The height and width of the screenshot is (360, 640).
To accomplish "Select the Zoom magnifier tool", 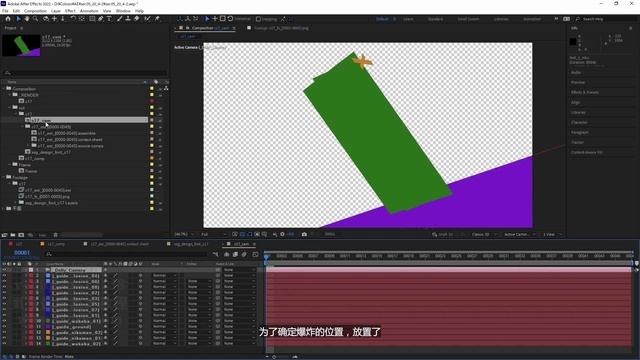I will (36, 19).
